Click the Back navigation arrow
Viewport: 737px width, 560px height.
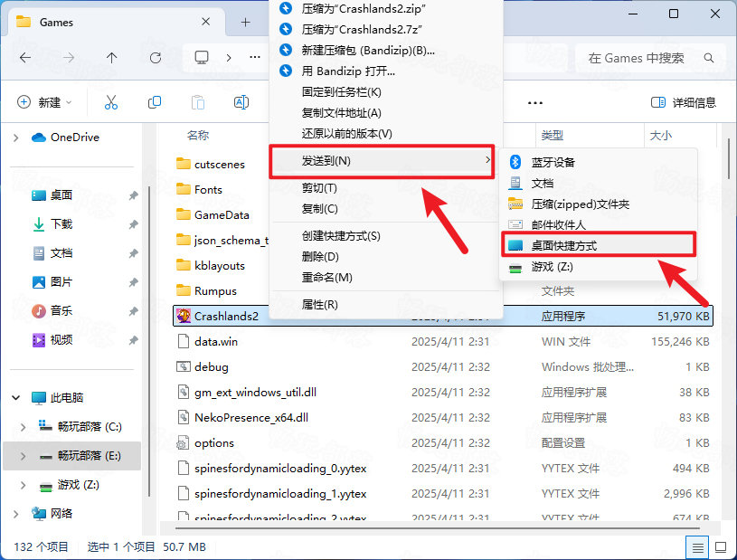[25, 58]
